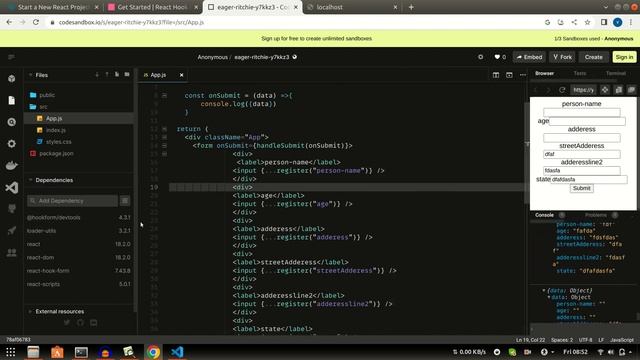Viewport: 640px width, 360px height.
Task: Open the deployment rocket icon
Action: pyautogui.click(x=11, y=231)
